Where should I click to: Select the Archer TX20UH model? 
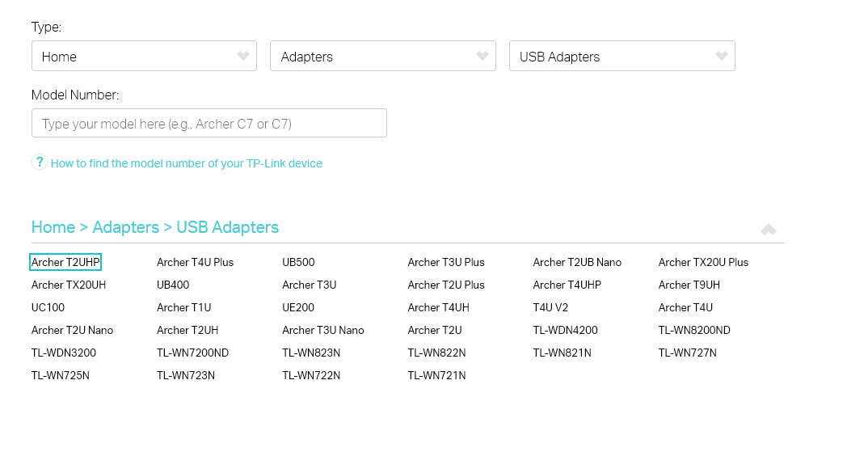click(69, 285)
